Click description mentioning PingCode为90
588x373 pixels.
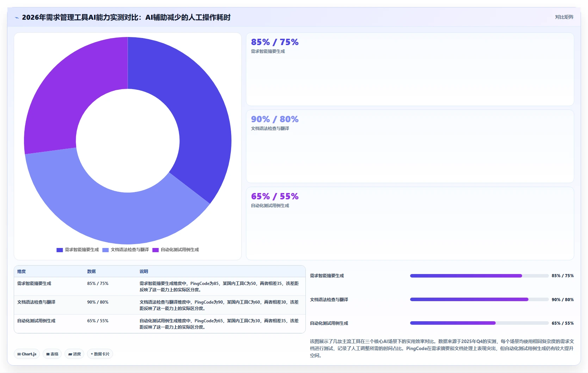pyautogui.click(x=219, y=305)
